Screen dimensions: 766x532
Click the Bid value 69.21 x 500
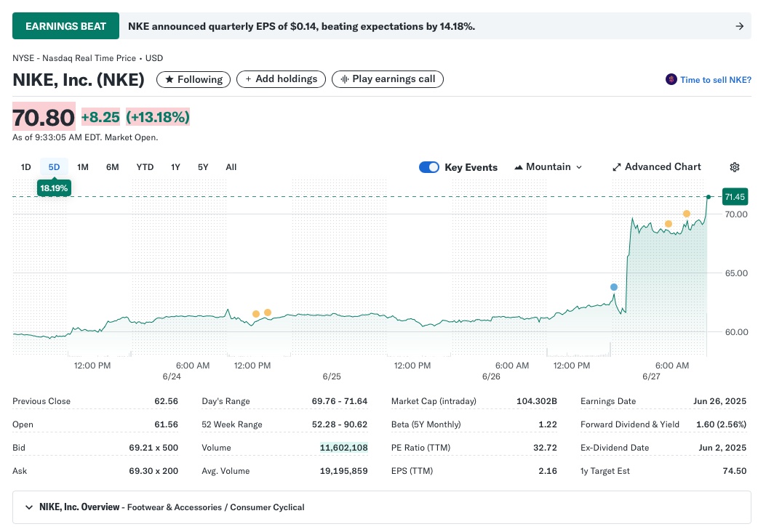(x=153, y=448)
